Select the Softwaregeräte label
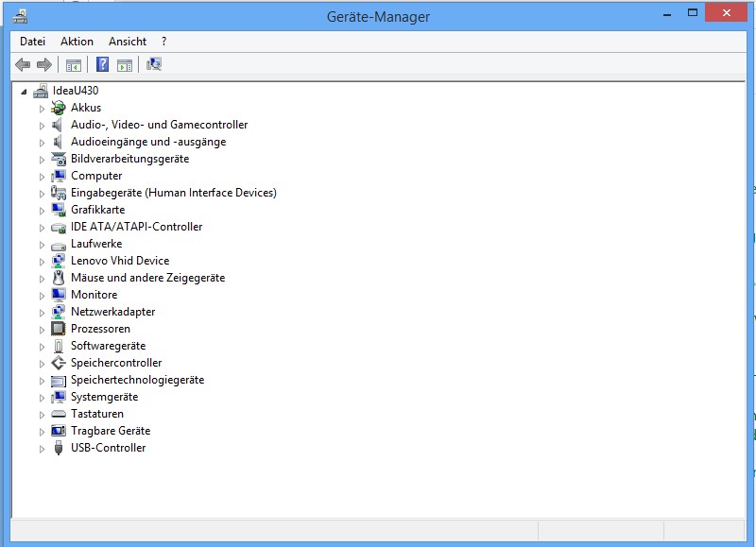Screen dimensions: 756x547 coord(108,346)
